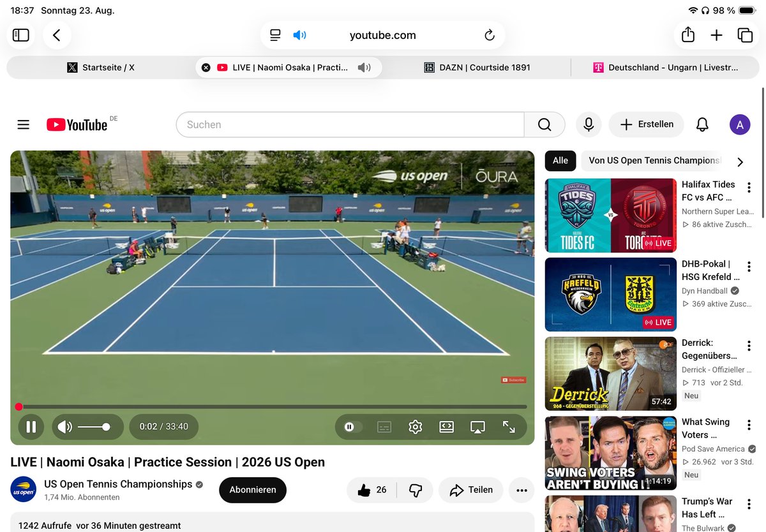Image resolution: width=766 pixels, height=532 pixels.
Task: Reload the youtube.com page
Action: pyautogui.click(x=490, y=35)
